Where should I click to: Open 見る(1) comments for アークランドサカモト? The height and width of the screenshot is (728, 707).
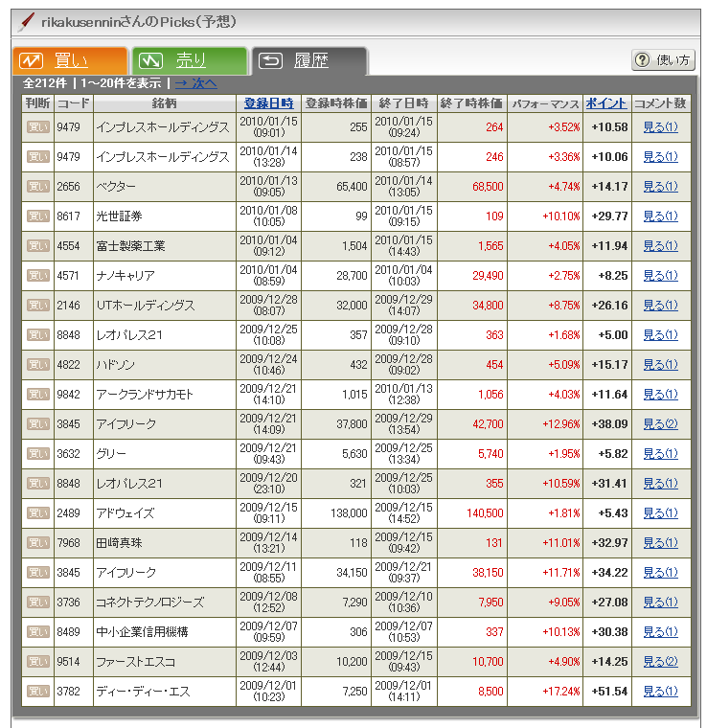[x=661, y=395]
